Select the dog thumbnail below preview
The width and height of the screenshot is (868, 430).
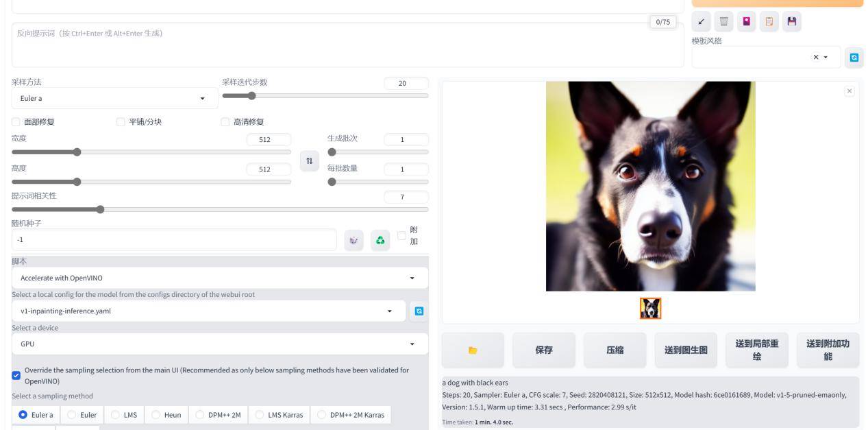[650, 309]
